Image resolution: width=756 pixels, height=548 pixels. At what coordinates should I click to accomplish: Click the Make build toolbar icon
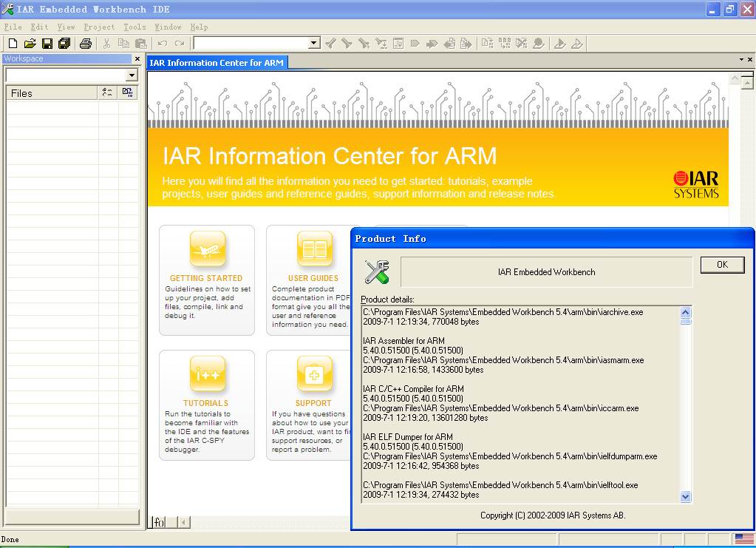pos(504,44)
